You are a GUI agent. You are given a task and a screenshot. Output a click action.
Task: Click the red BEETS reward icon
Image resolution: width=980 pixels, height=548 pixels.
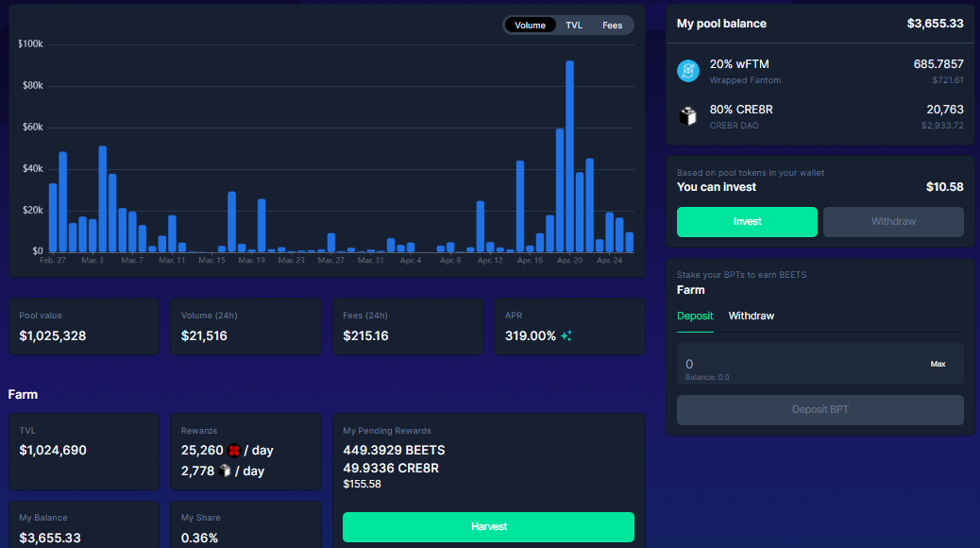click(234, 451)
